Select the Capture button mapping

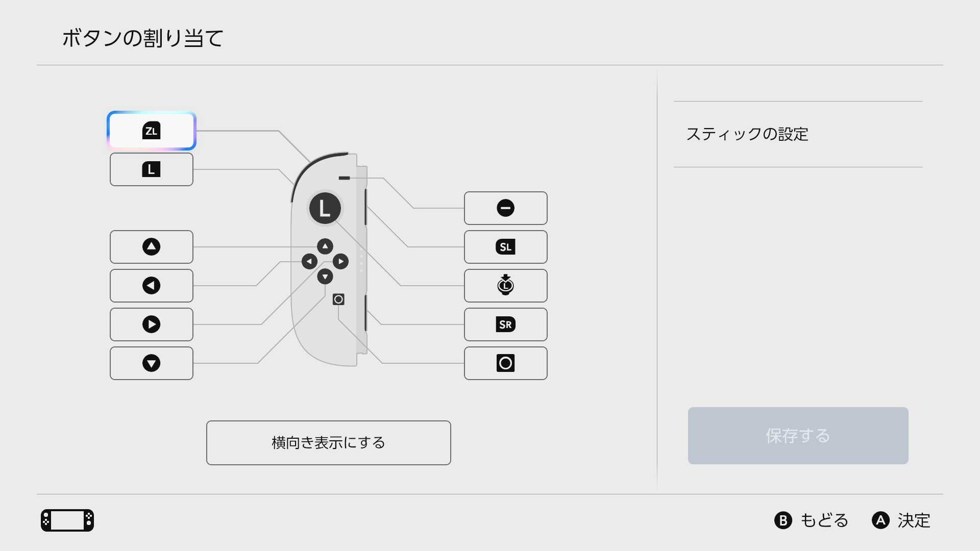point(505,363)
